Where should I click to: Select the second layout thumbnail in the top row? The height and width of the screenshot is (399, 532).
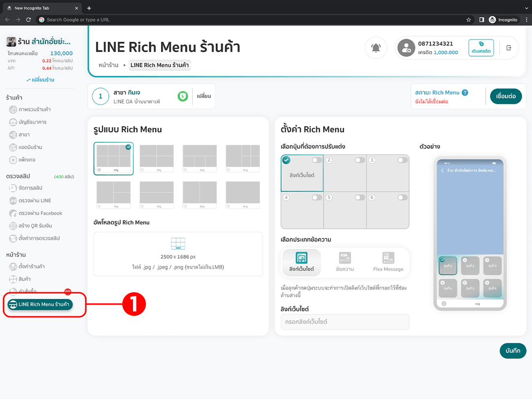pos(157,159)
